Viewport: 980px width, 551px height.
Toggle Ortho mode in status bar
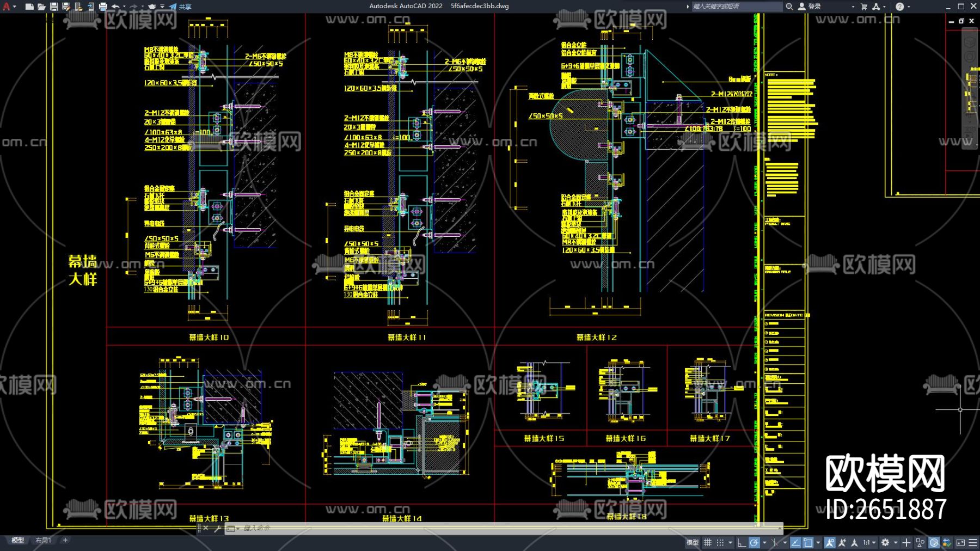point(741,542)
